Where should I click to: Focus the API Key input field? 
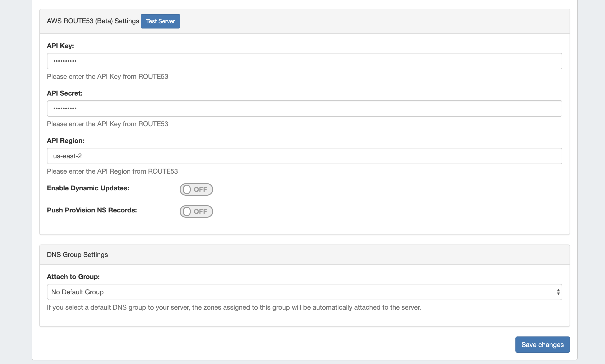(304, 61)
